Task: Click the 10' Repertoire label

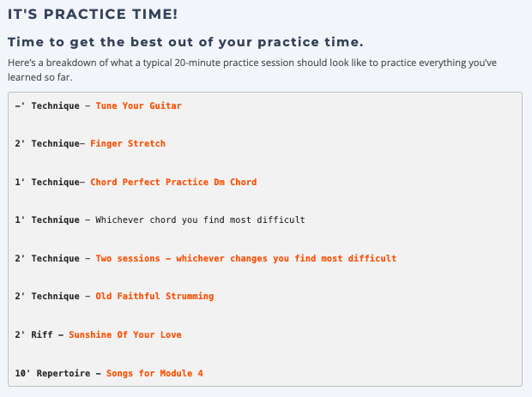Action: point(52,373)
